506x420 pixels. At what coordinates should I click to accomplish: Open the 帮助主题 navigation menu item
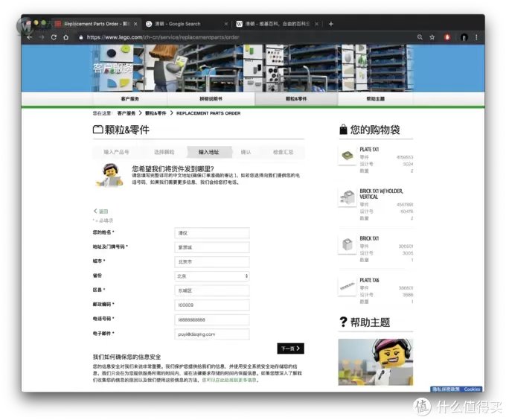(375, 99)
